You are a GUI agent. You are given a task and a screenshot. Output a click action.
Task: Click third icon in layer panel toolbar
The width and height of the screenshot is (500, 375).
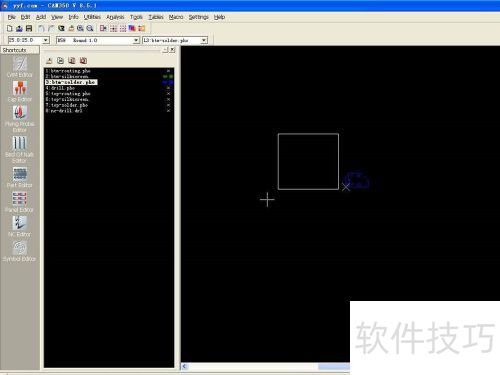tap(72, 61)
